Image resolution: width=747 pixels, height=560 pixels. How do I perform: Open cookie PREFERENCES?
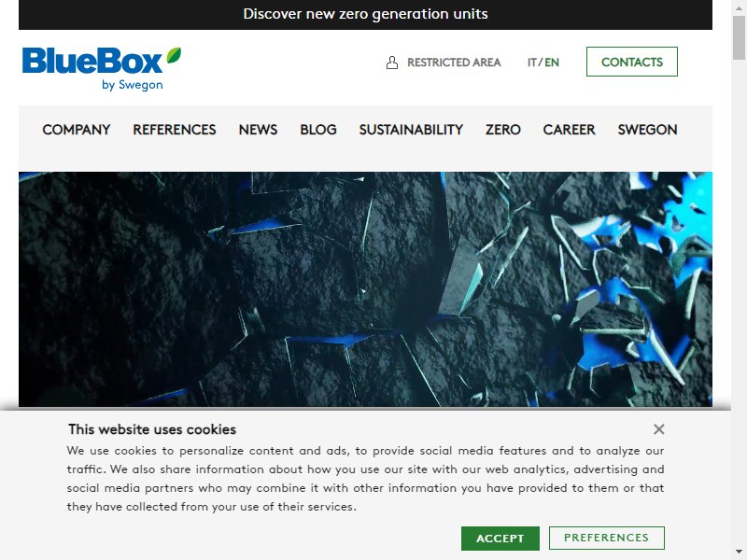[606, 538]
